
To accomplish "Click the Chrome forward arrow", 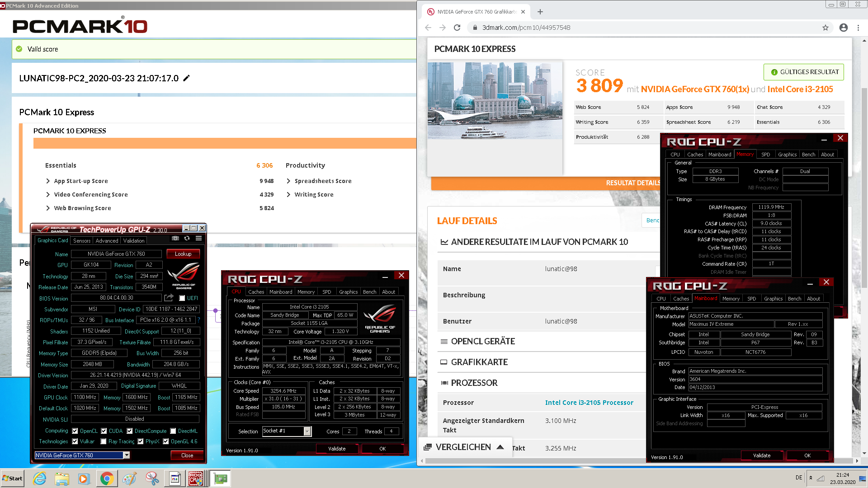I will coord(443,28).
